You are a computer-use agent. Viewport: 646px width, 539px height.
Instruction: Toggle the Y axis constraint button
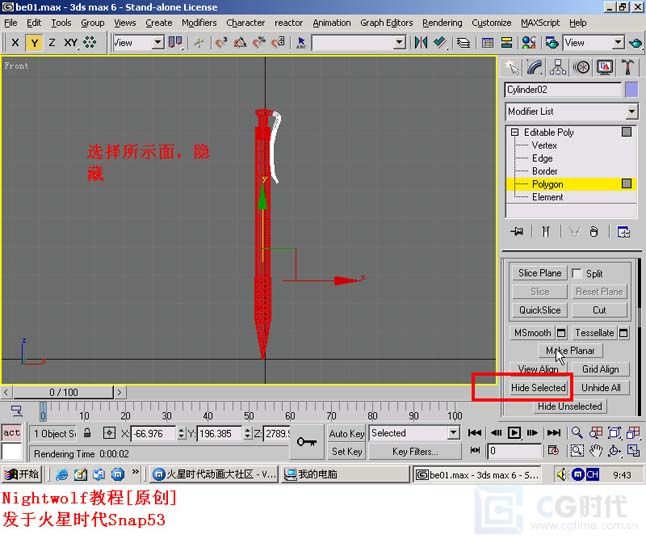pos(34,42)
